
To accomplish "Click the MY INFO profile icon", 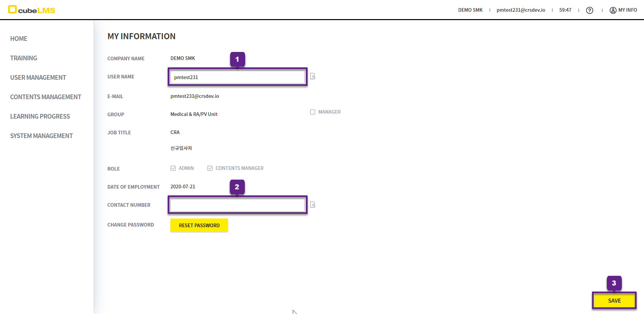I will [x=613, y=10].
